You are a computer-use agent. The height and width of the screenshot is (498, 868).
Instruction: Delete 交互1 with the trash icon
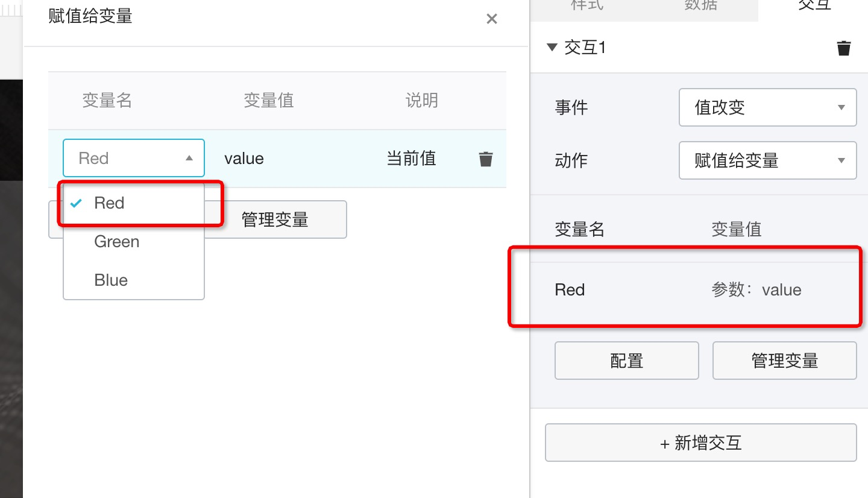pos(844,48)
